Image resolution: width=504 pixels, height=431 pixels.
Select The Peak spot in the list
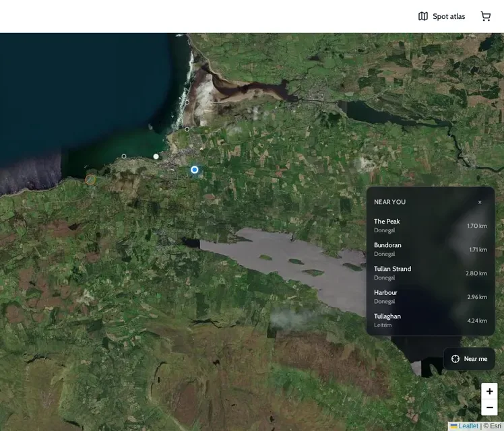coord(431,226)
